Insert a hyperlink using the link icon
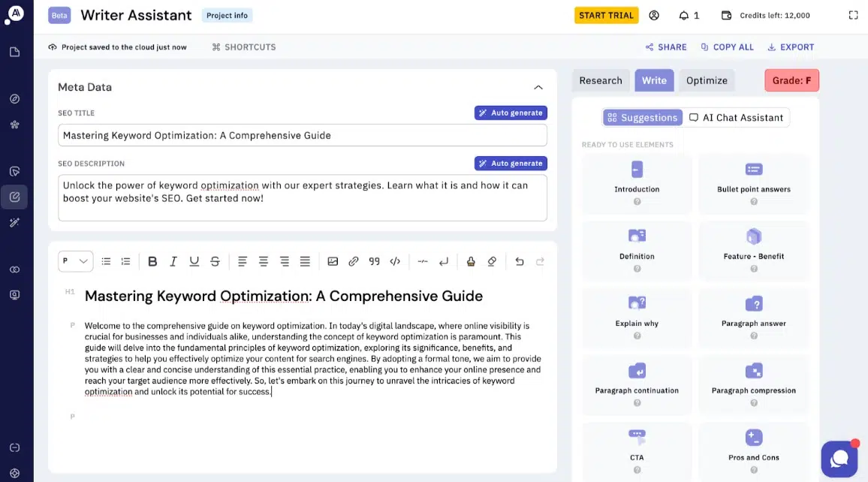Viewport: 868px width, 482px height. point(354,261)
